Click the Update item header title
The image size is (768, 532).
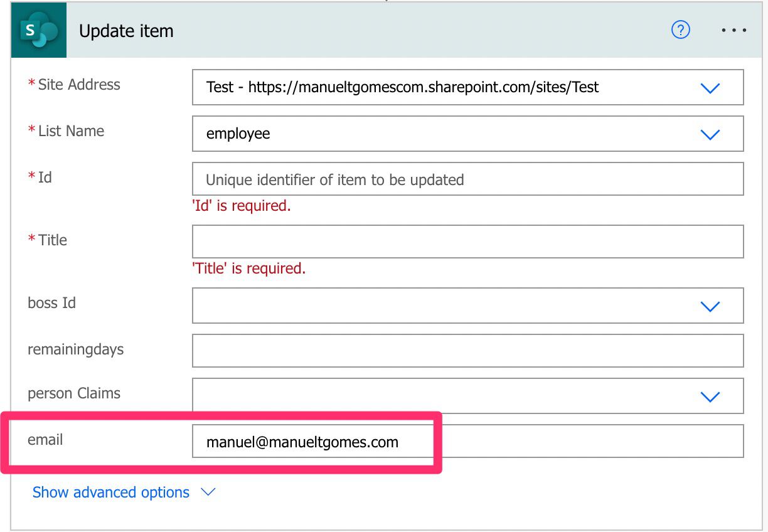(126, 31)
